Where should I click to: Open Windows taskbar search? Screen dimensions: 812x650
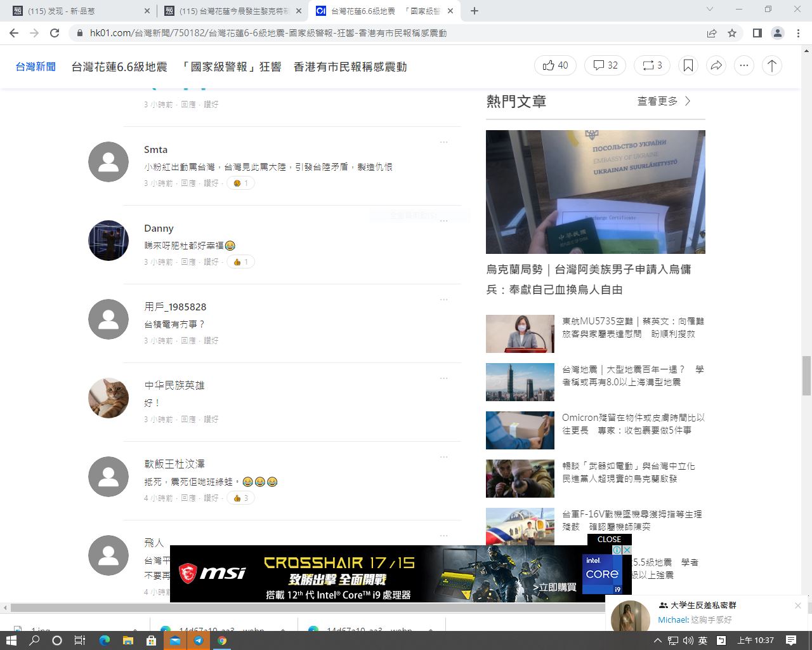pos(34,640)
